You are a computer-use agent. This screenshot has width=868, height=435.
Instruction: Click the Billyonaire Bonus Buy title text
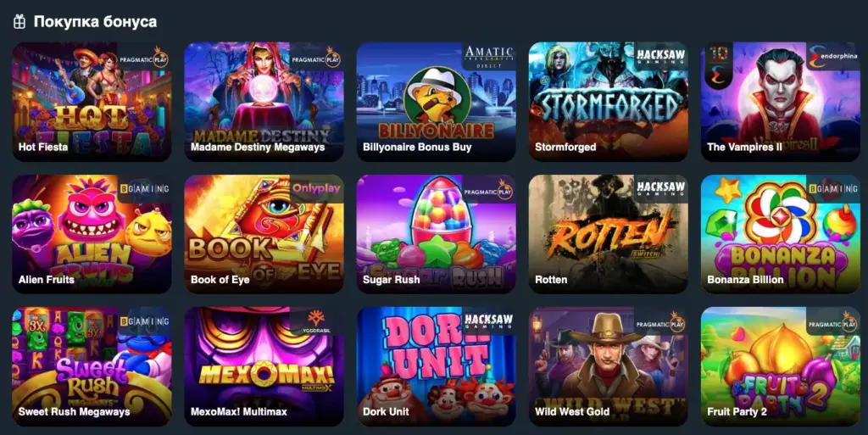(417, 148)
